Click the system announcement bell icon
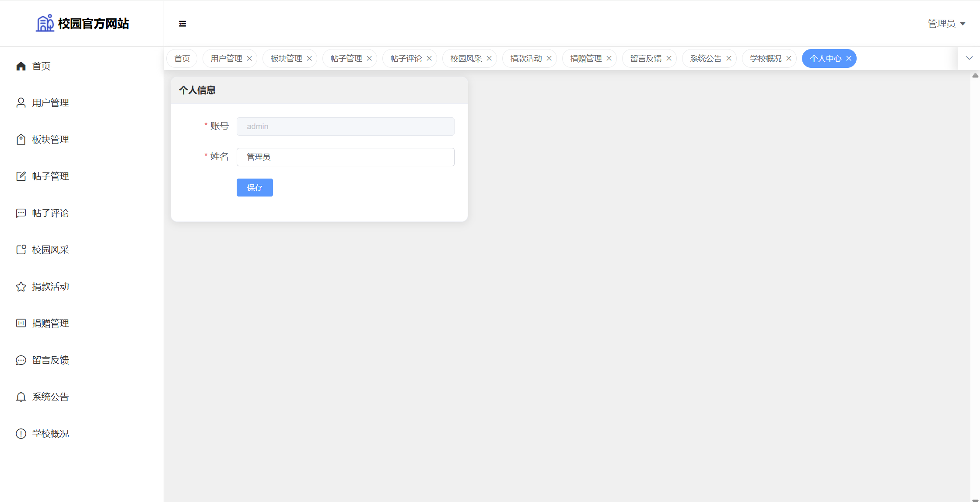 coord(21,397)
